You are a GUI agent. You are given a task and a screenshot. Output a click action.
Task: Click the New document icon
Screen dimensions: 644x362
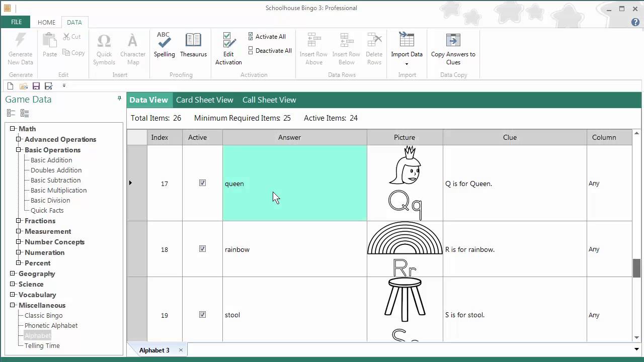[x=10, y=85]
